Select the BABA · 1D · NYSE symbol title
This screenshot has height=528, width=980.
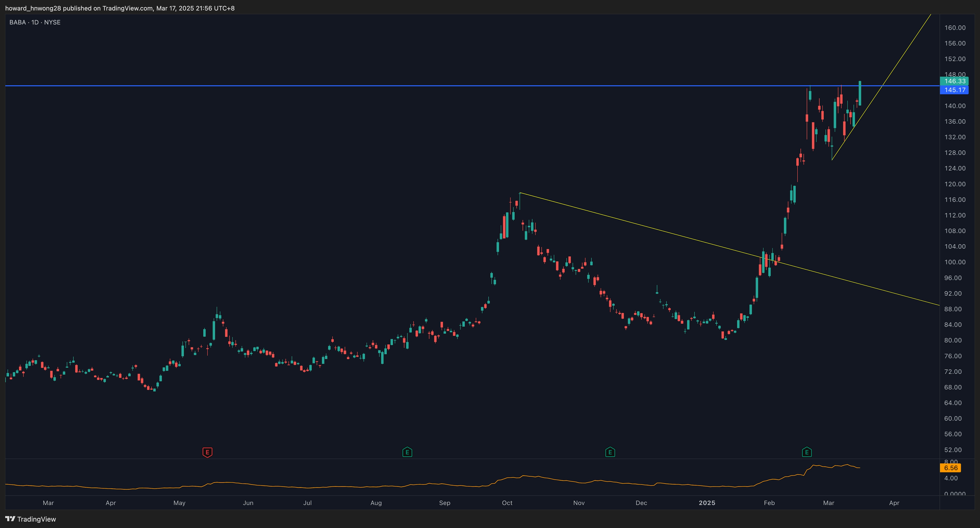tap(35, 22)
